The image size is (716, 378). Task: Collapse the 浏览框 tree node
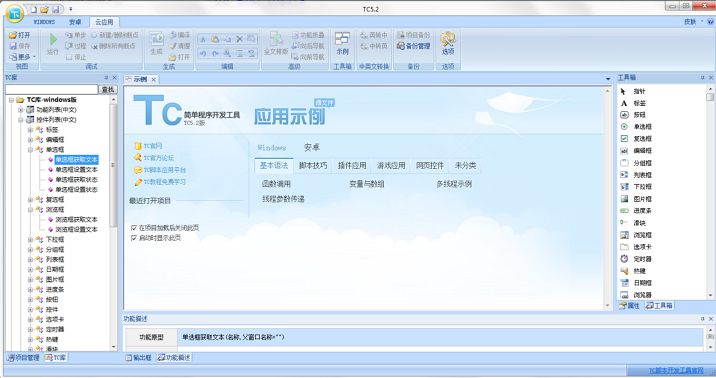click(30, 210)
